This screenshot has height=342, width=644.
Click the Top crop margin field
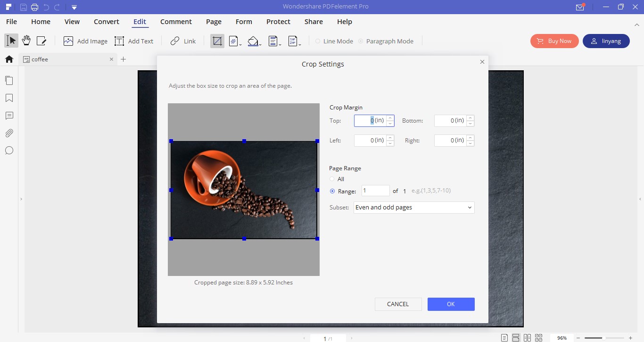click(x=370, y=121)
